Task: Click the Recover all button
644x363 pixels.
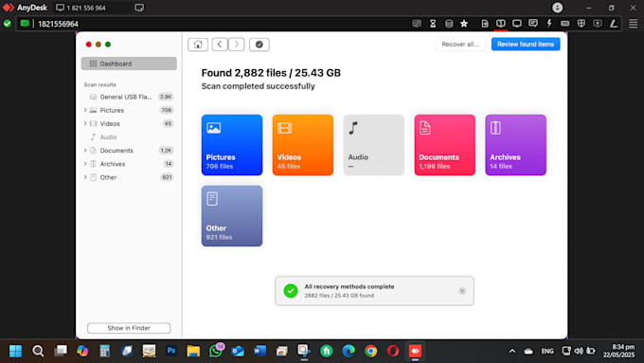Action: pyautogui.click(x=460, y=44)
